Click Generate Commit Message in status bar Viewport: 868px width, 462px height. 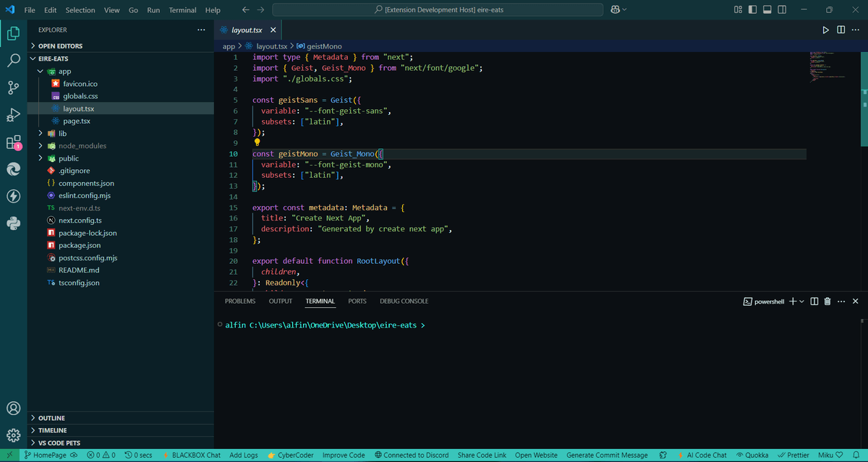(607, 455)
